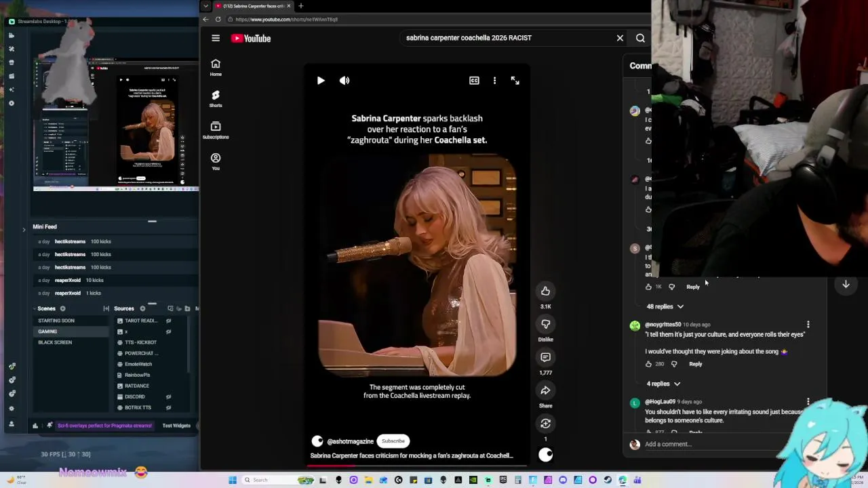The width and height of the screenshot is (868, 488).
Task: Like the comment showing 1K likes
Action: pos(648,287)
